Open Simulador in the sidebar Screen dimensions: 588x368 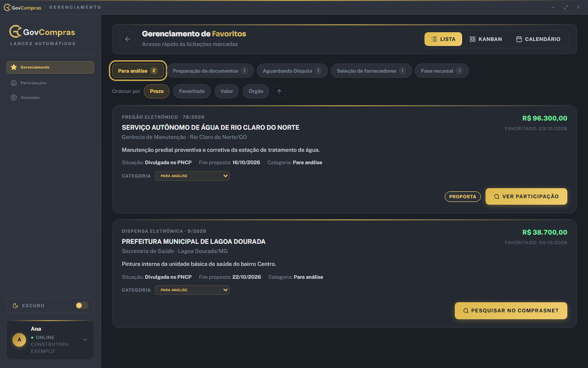(50, 98)
